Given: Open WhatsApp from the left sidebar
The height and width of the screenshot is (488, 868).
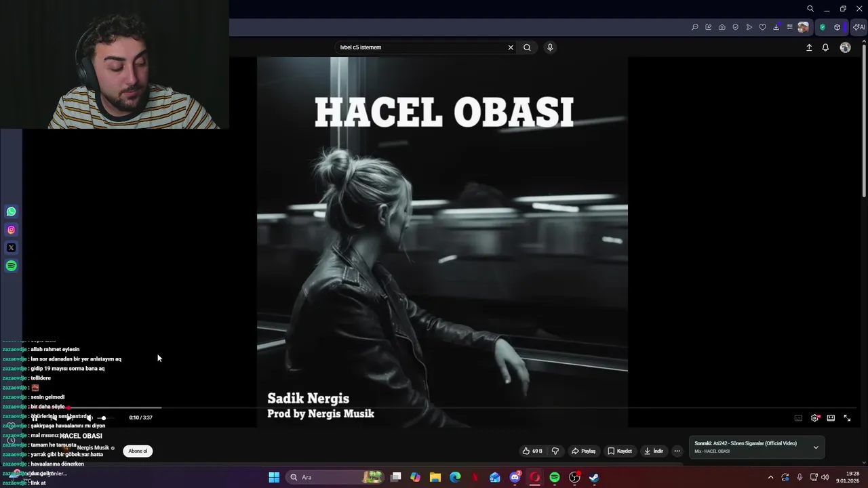Looking at the screenshot, I should (x=11, y=211).
